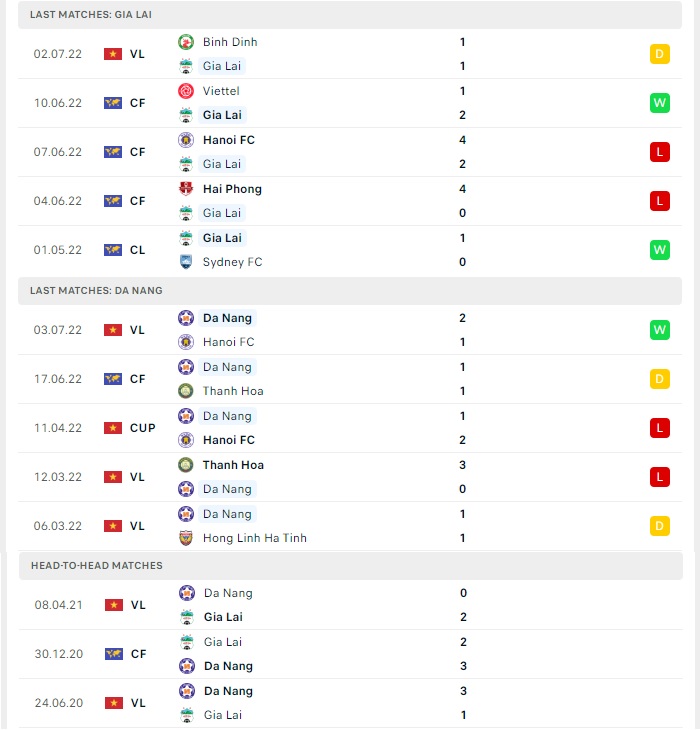This screenshot has height=730, width=700.
Task: Click green W badge on Da Nang vs Hanoi FC
Action: pos(660,330)
